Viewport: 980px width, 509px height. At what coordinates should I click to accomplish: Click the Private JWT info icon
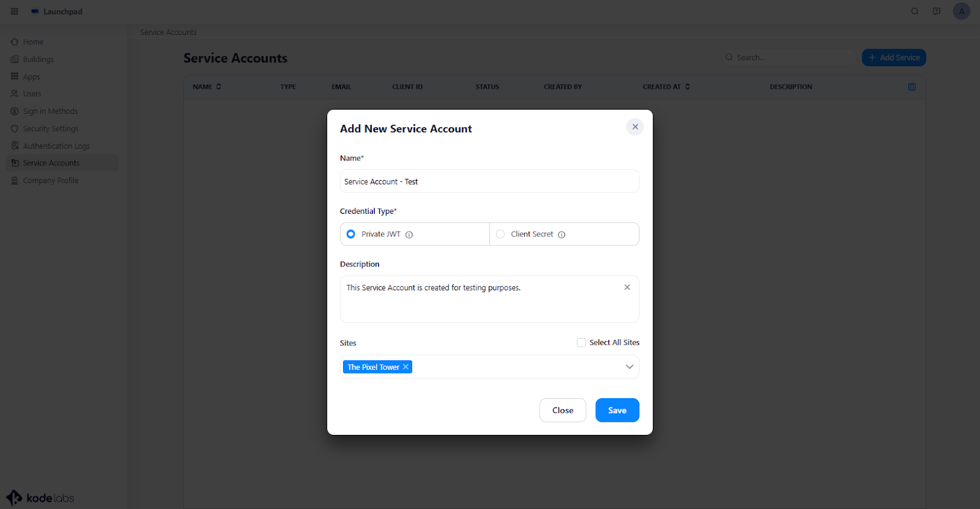tap(409, 235)
